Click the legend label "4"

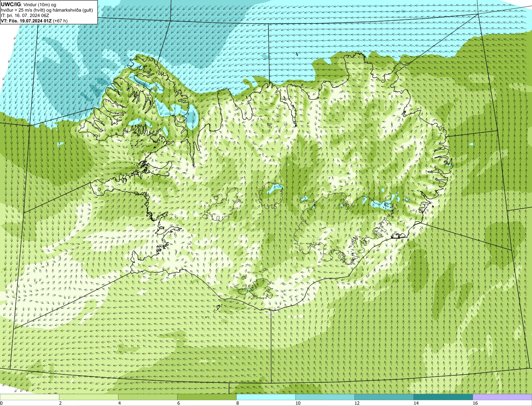(119, 403)
